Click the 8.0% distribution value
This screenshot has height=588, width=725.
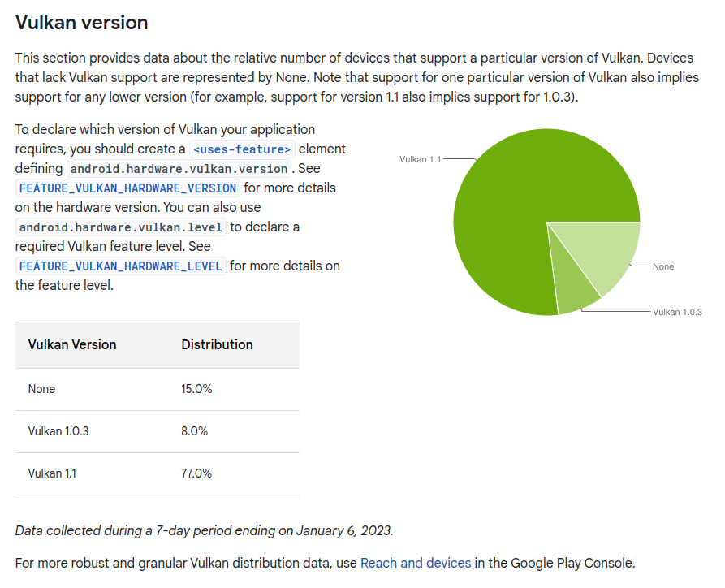[x=194, y=431]
